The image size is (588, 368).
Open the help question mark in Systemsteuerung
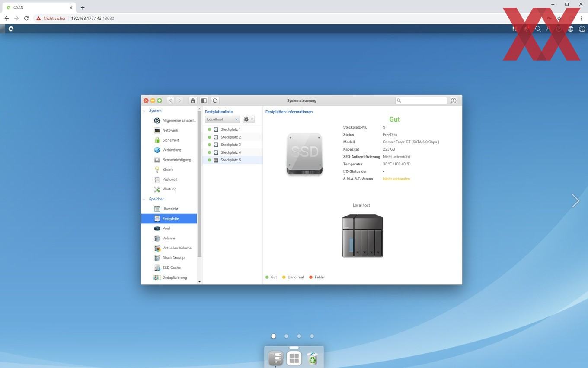coord(454,100)
